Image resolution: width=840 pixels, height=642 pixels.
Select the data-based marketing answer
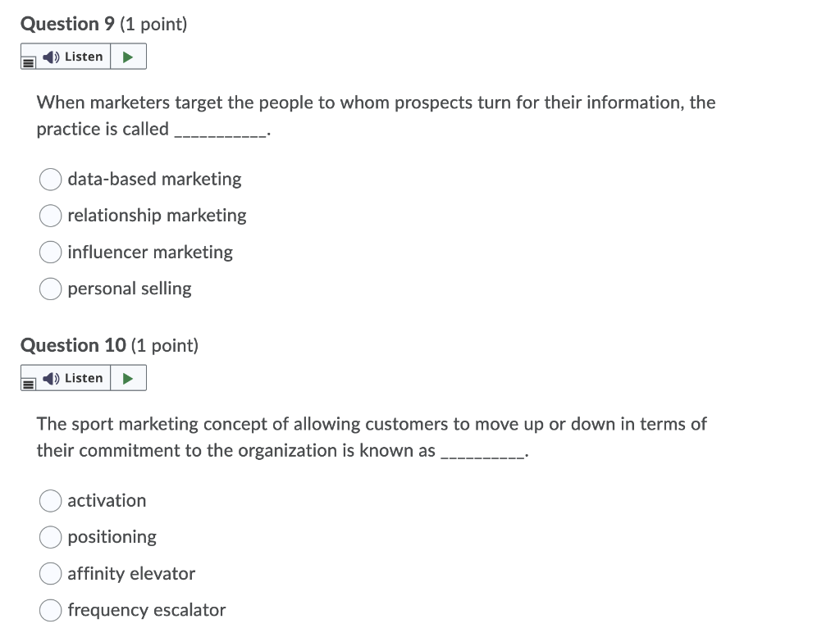tap(50, 179)
